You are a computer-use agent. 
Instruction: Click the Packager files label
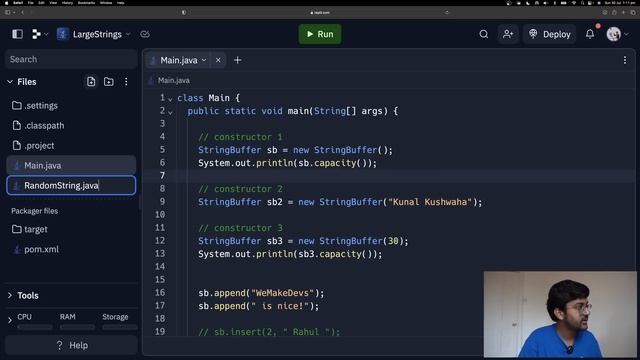[34, 211]
